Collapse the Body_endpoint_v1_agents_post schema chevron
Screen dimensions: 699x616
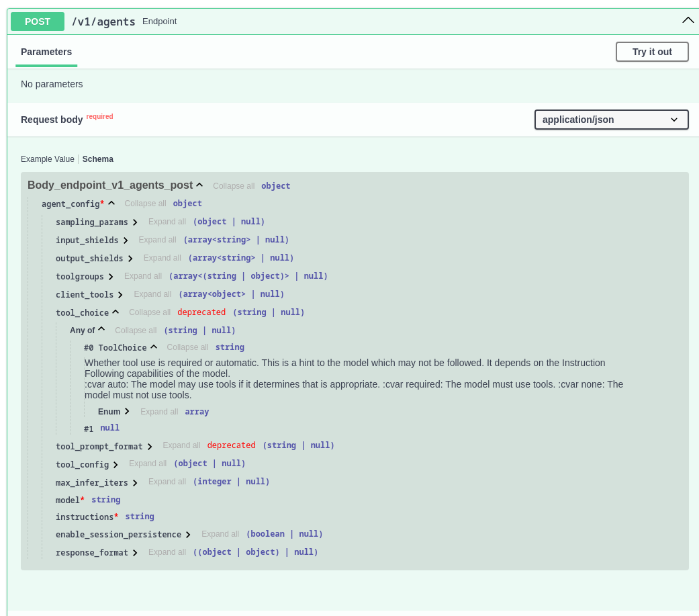199,185
